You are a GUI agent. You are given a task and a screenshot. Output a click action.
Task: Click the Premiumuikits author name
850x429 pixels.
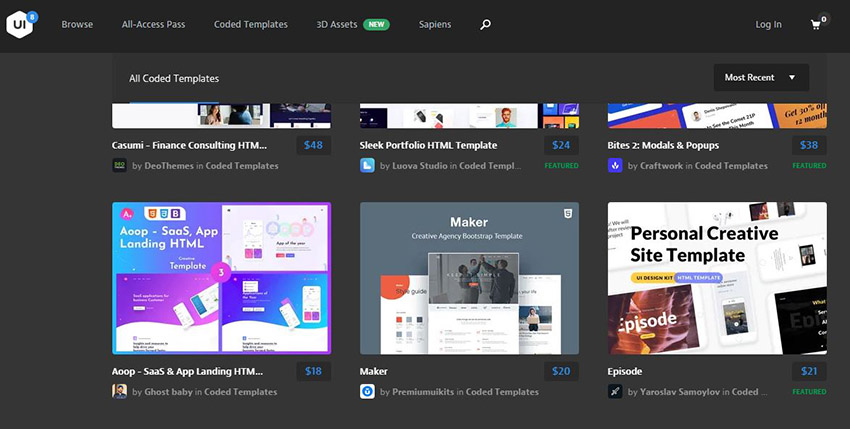(x=423, y=392)
